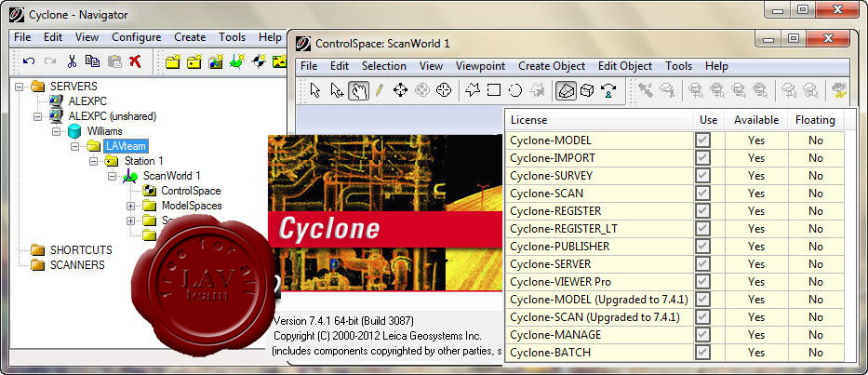The width and height of the screenshot is (868, 375).
Task: Select Cyclone-SCAN (Upgraded to 7.4.1) row
Action: 675,316
